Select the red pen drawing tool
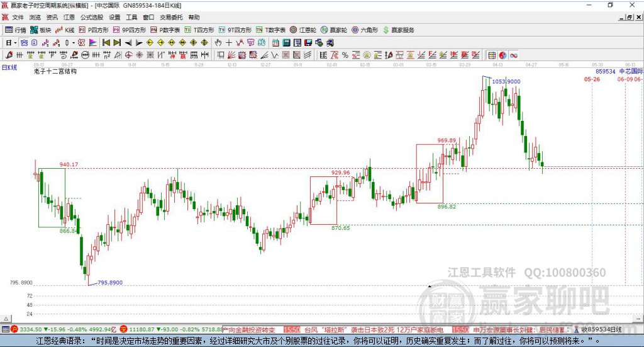 click(9, 55)
